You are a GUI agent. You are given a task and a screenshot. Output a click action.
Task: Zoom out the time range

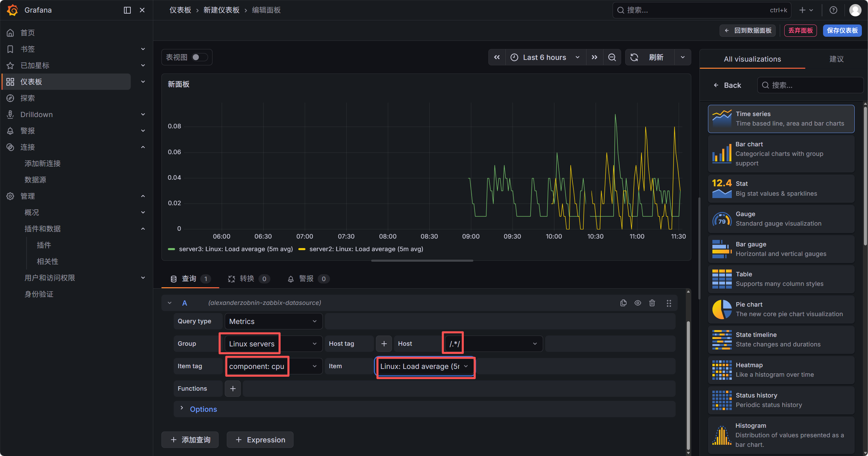(612, 57)
